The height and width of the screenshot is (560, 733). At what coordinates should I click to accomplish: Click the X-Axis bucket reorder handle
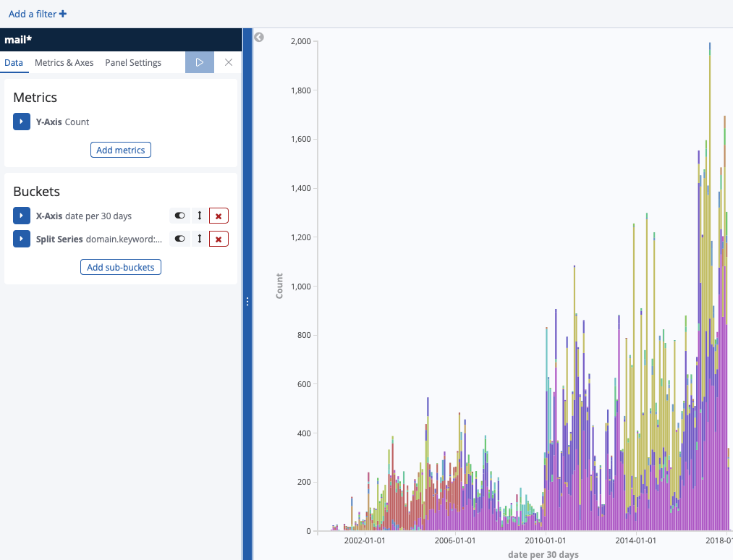click(x=200, y=216)
